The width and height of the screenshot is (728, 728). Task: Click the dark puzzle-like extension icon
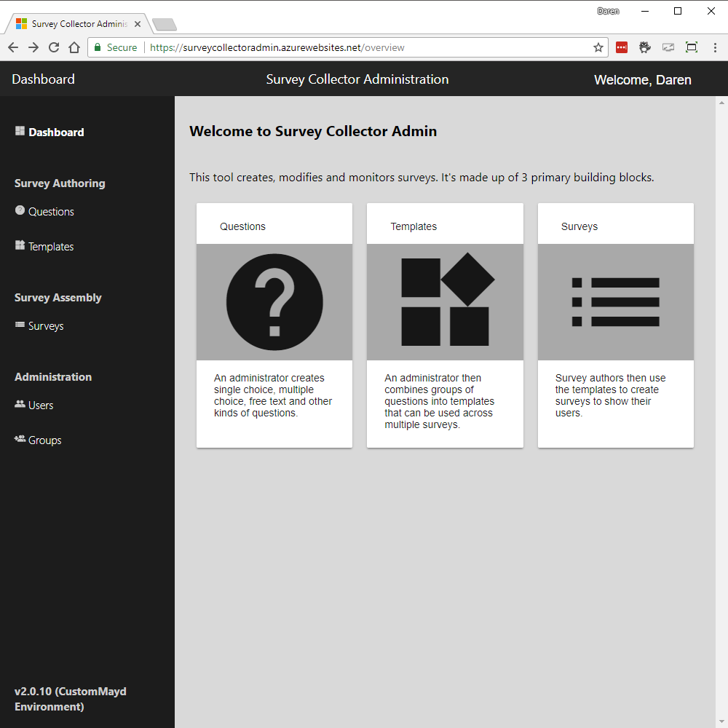tap(645, 47)
